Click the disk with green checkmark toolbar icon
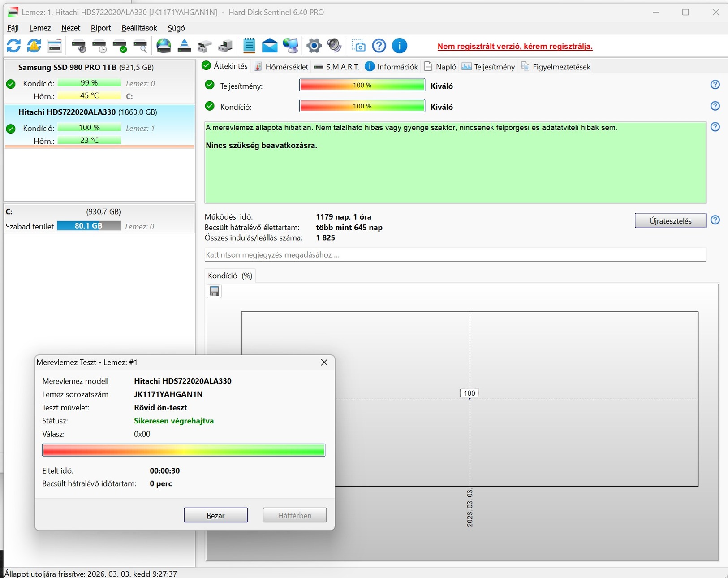The height and width of the screenshot is (578, 728). point(120,46)
